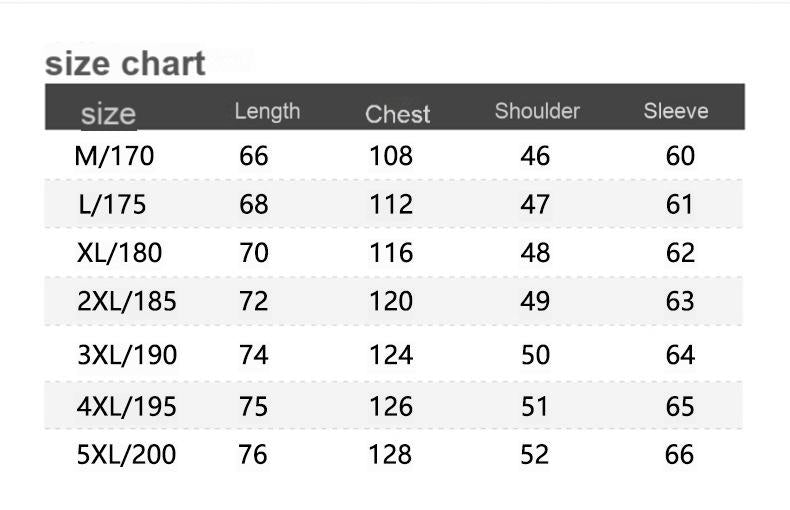
Task: Click chest value 108 for M/170
Action: click(x=391, y=156)
